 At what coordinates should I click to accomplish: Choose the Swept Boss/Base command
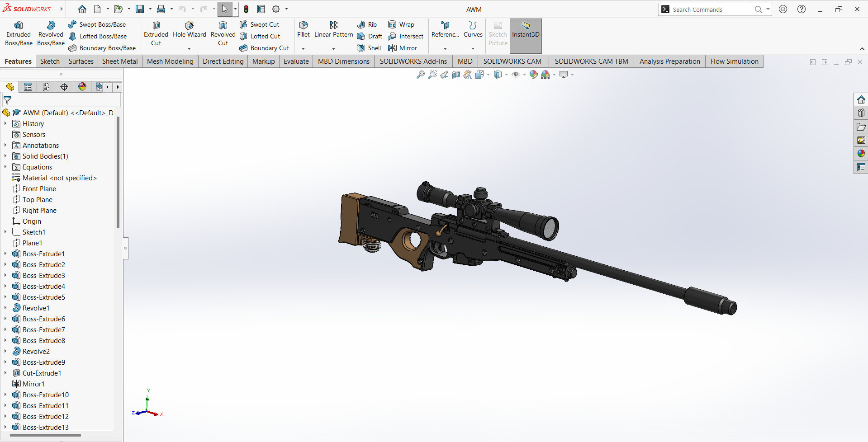[x=97, y=24]
